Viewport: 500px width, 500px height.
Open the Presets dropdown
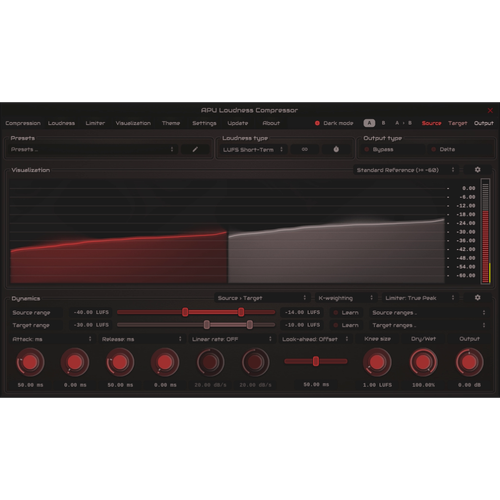(x=92, y=149)
